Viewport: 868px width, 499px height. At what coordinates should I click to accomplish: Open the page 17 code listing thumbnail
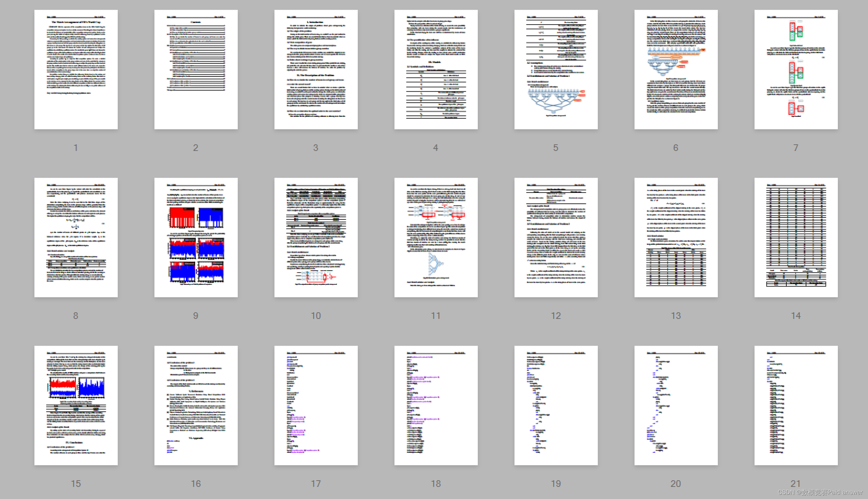click(x=316, y=405)
